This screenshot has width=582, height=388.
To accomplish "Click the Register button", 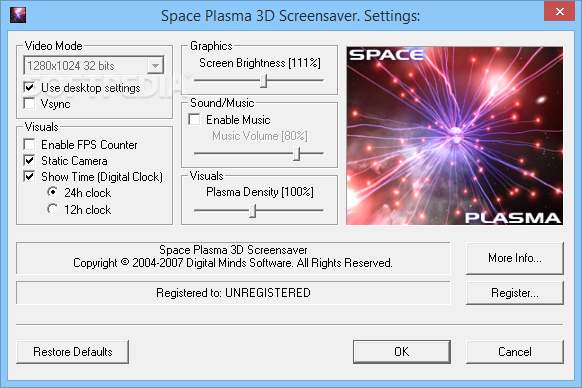I will [515, 293].
